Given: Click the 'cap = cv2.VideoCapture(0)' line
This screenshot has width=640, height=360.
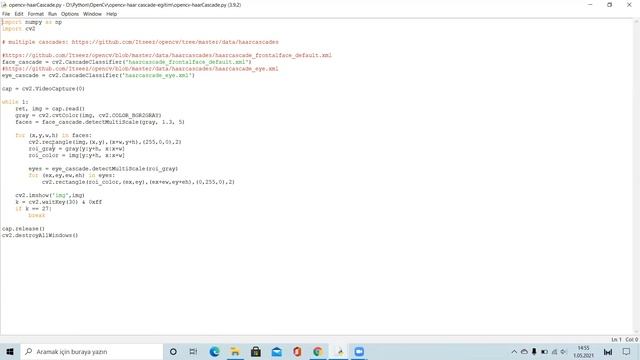Looking at the screenshot, I should [43, 89].
